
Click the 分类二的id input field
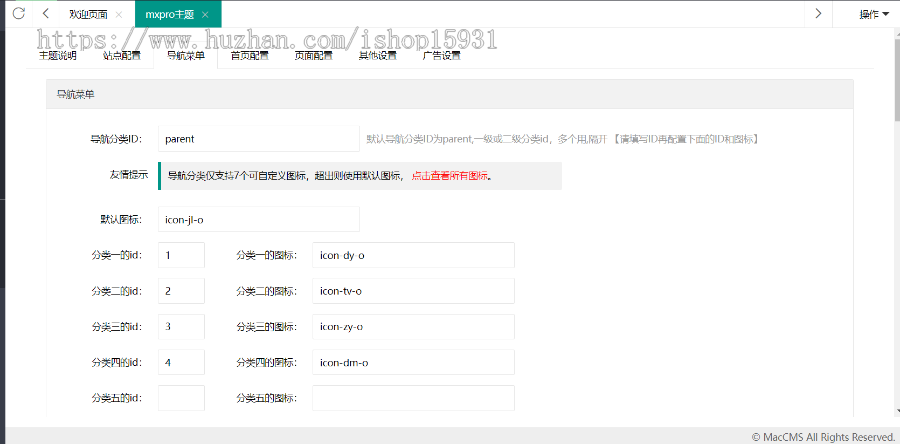(181, 291)
